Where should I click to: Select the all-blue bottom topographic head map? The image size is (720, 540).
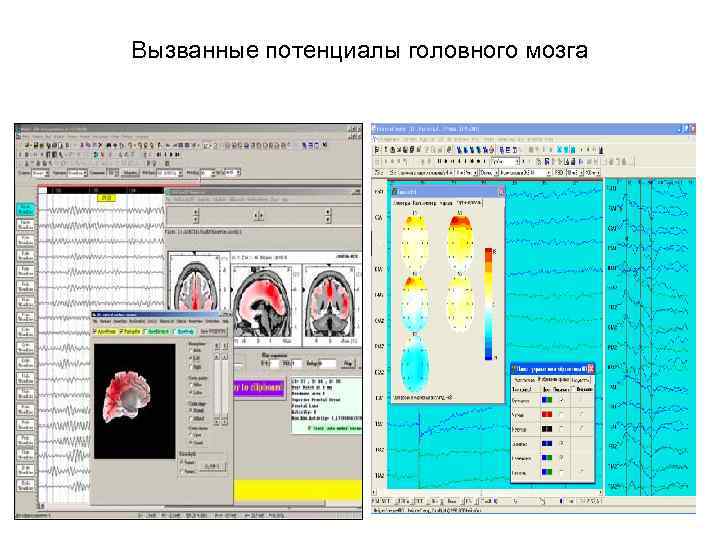pos(416,363)
